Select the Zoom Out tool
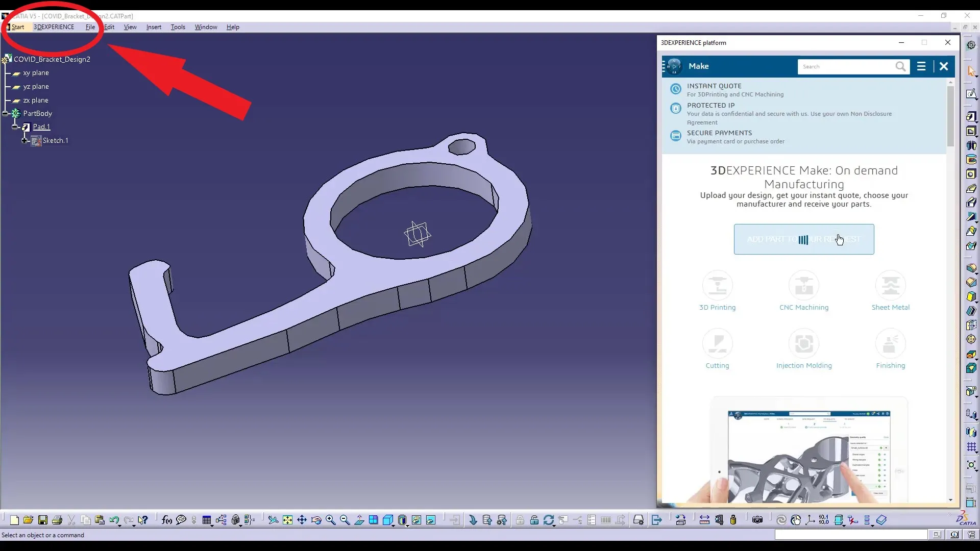The height and width of the screenshot is (551, 980). point(345,520)
